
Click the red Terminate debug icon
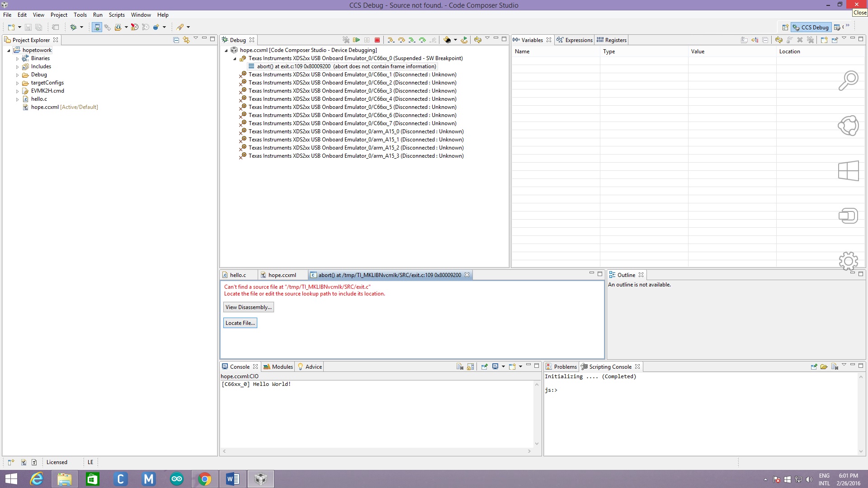tap(377, 40)
